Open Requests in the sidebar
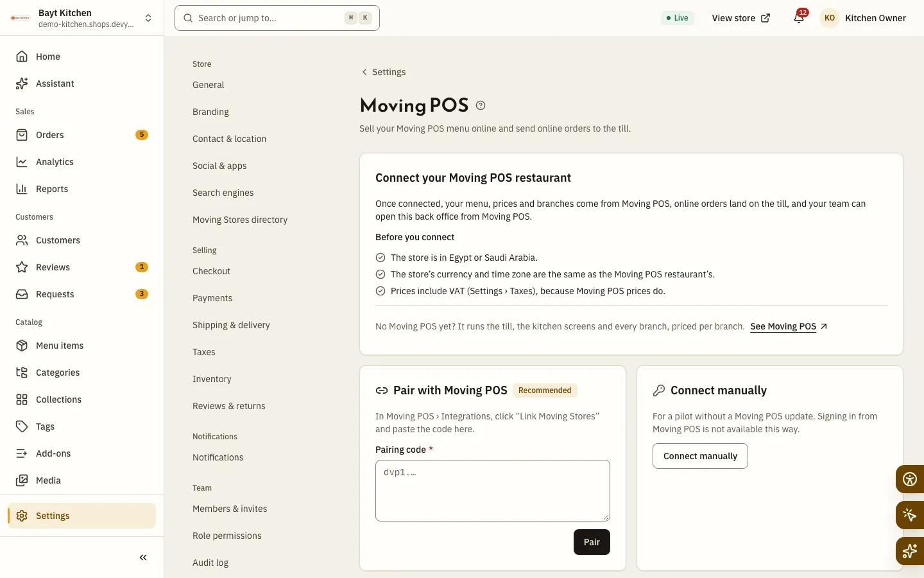 point(81,294)
